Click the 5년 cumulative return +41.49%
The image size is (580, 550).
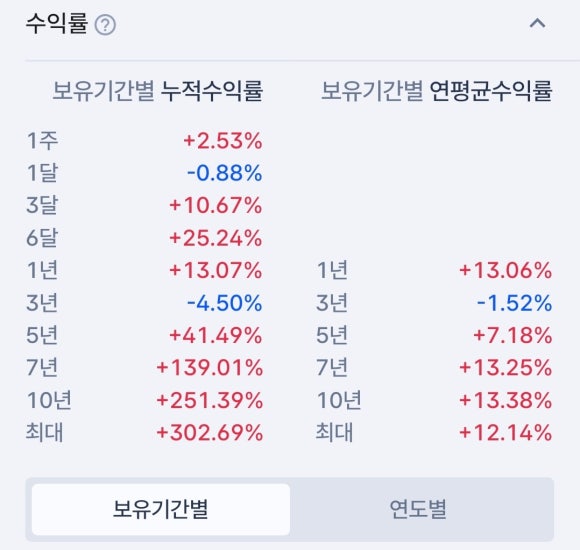tap(216, 335)
